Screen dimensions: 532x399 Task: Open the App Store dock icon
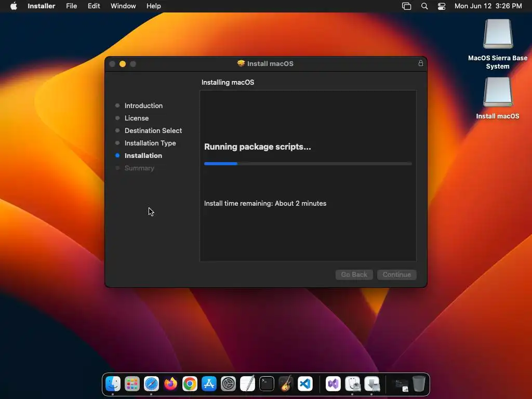pos(209,384)
